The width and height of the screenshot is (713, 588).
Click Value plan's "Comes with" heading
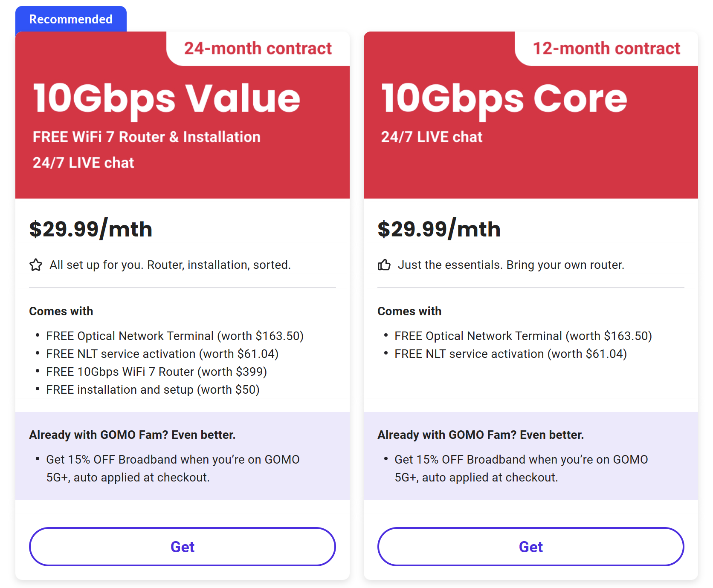tap(61, 311)
